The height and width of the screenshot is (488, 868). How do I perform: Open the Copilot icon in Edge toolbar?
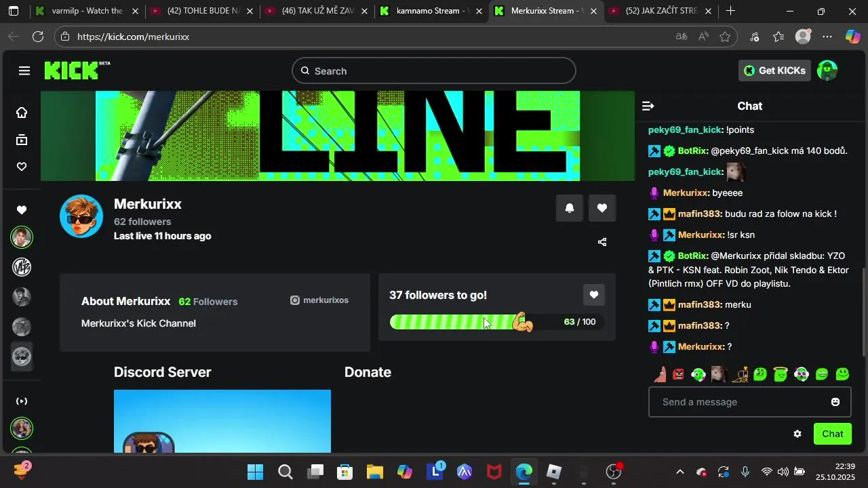(x=852, y=37)
